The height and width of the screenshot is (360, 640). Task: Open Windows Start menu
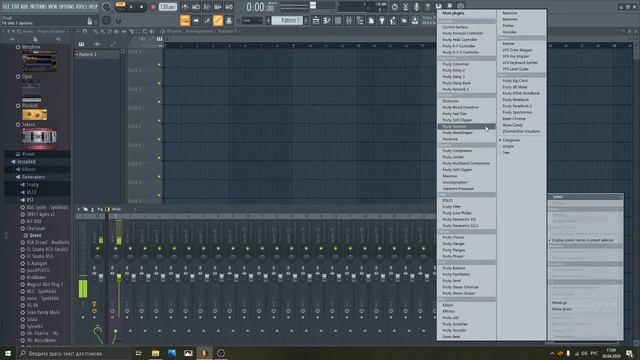pyautogui.click(x=8, y=353)
